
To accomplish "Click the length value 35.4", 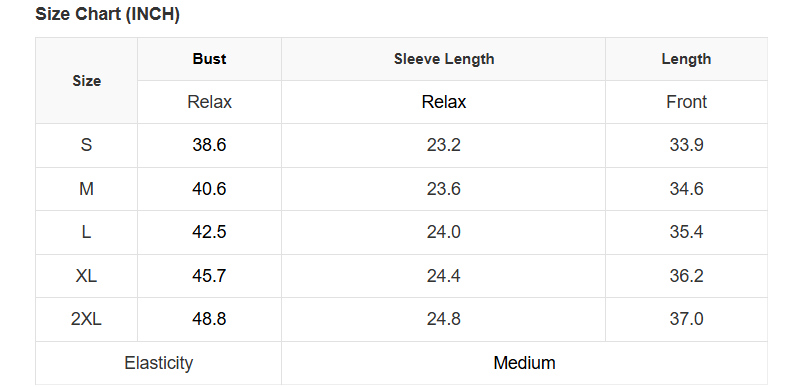I will pos(686,232).
